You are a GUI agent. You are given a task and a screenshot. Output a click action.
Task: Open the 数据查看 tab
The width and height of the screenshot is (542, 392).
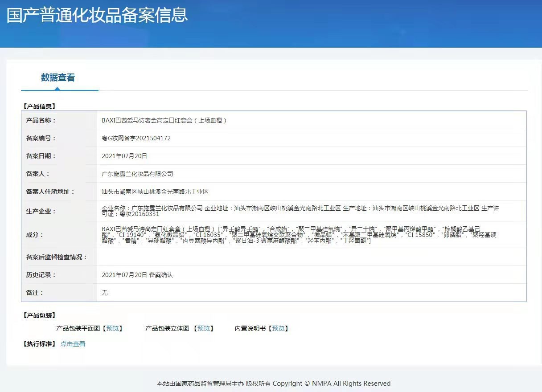pos(58,78)
